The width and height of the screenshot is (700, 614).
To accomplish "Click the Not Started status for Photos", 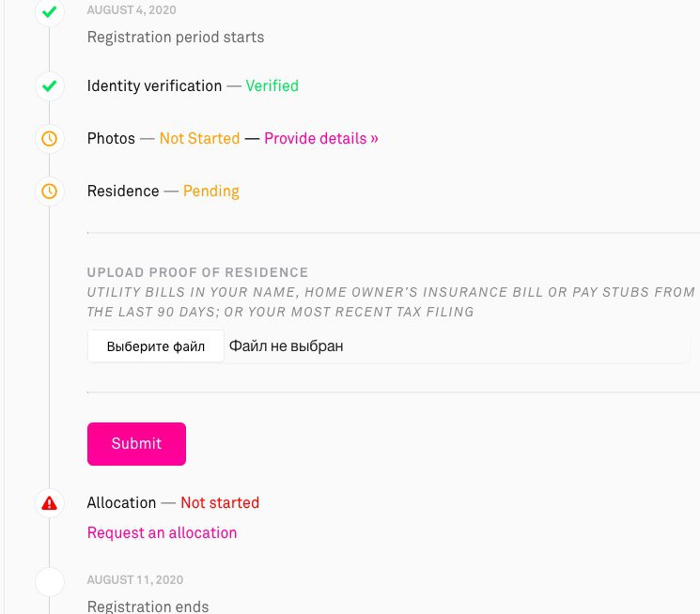I will click(199, 138).
